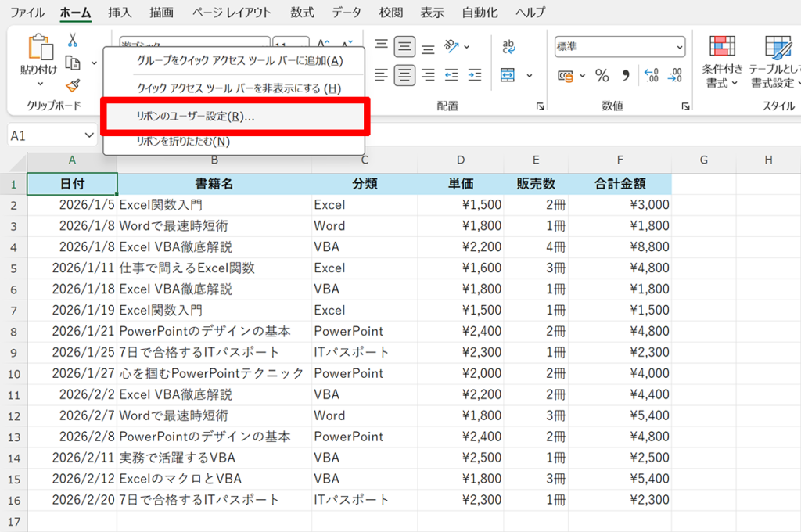Click the Wrap Text icon
Viewport: 801px width, 532px height.
point(508,45)
